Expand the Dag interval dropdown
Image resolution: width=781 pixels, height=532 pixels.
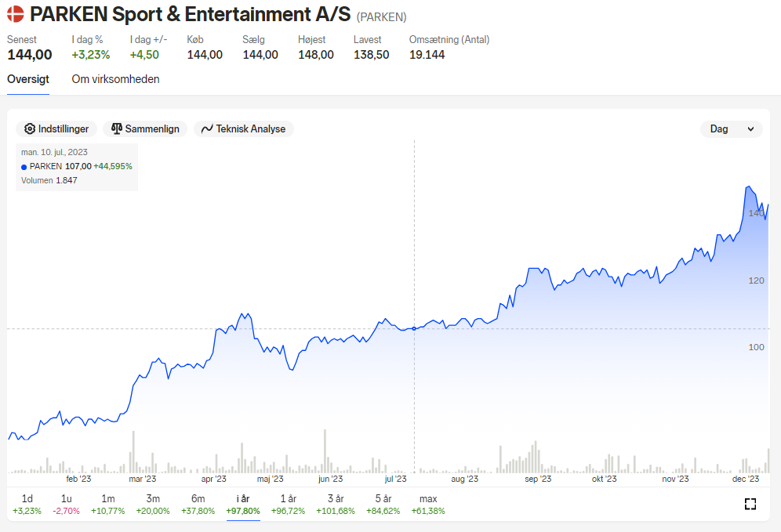731,129
